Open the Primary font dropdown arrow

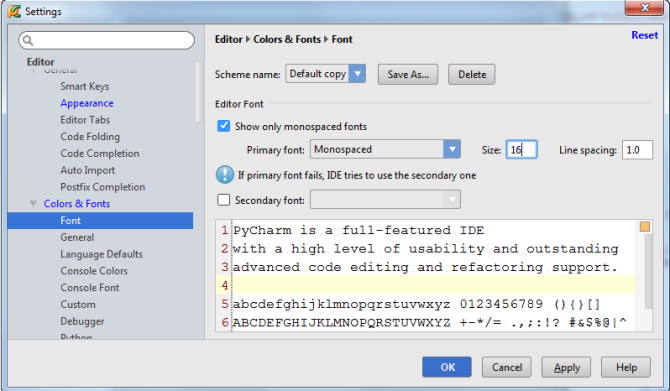click(452, 150)
